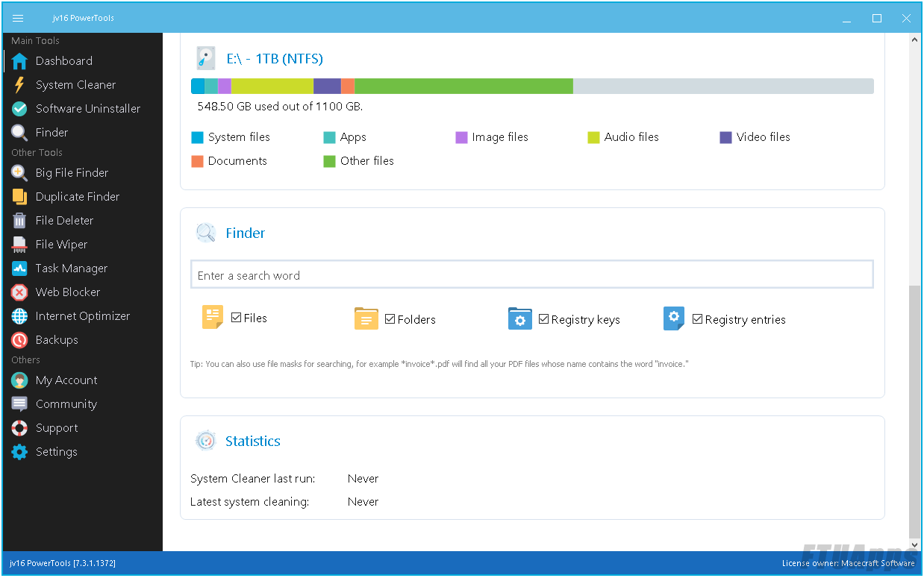
Task: Click the Folders icon in Finder panel
Action: point(366,318)
